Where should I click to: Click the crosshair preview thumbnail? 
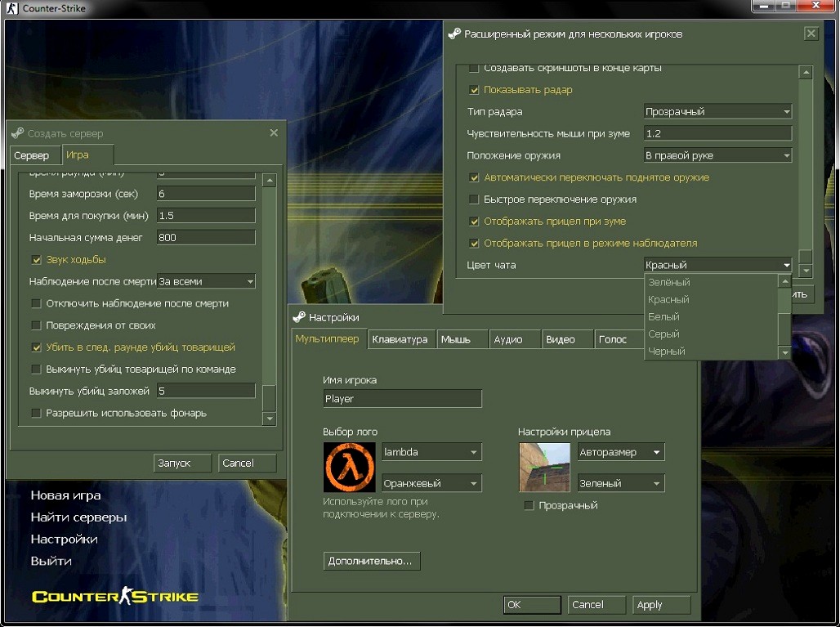544,467
